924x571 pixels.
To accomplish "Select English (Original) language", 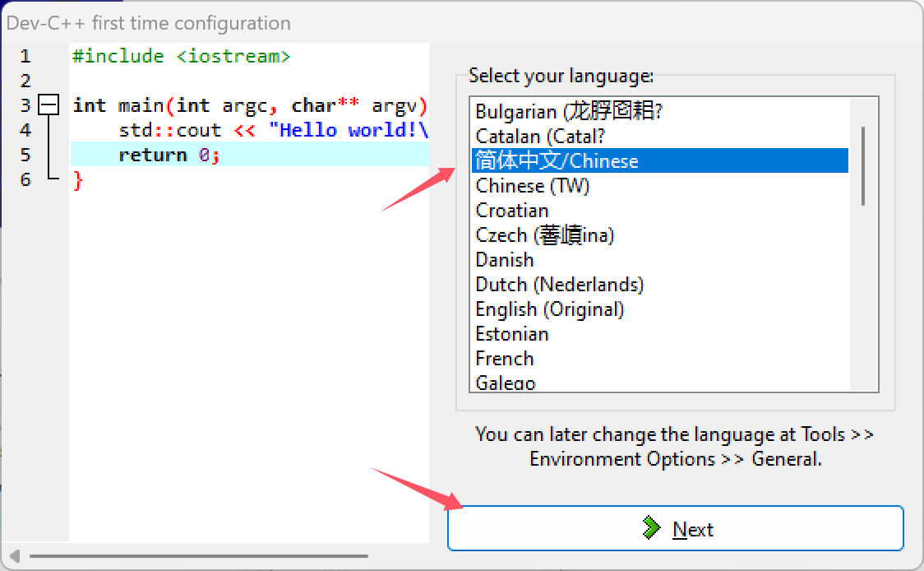I will (x=660, y=309).
